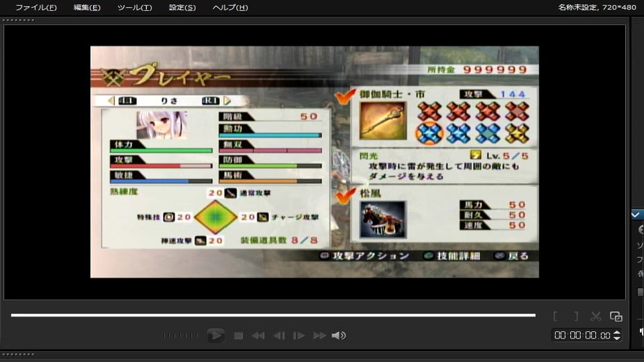Screen dimensions: 644x362
Task: Click the video preview image
Action: (x=315, y=162)
